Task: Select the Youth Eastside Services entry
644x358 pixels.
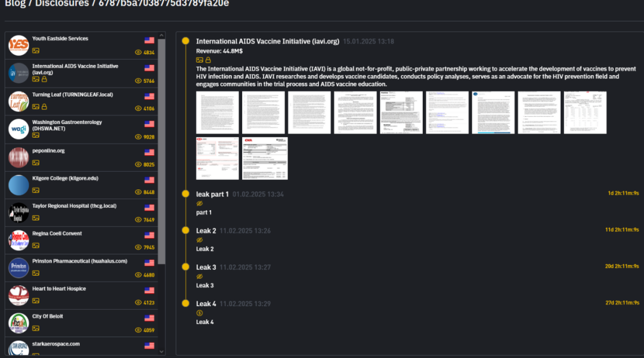Action: (x=81, y=45)
